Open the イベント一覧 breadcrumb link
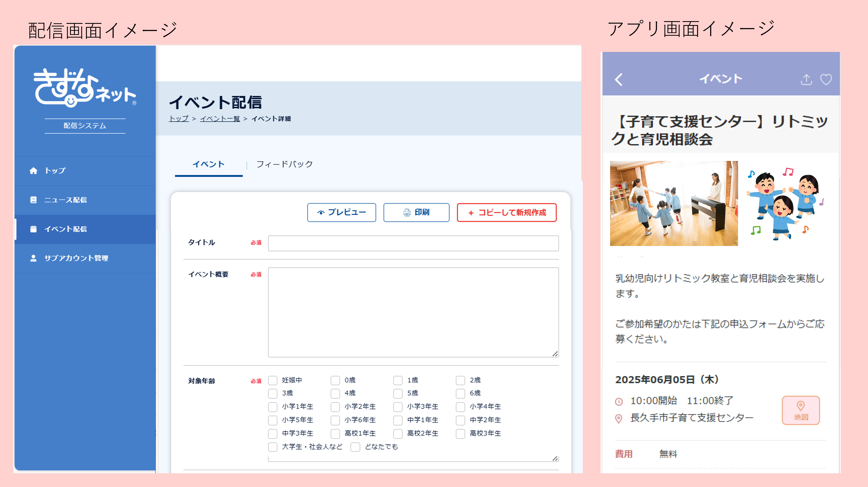Screen dimensions: 868x487 220,118
